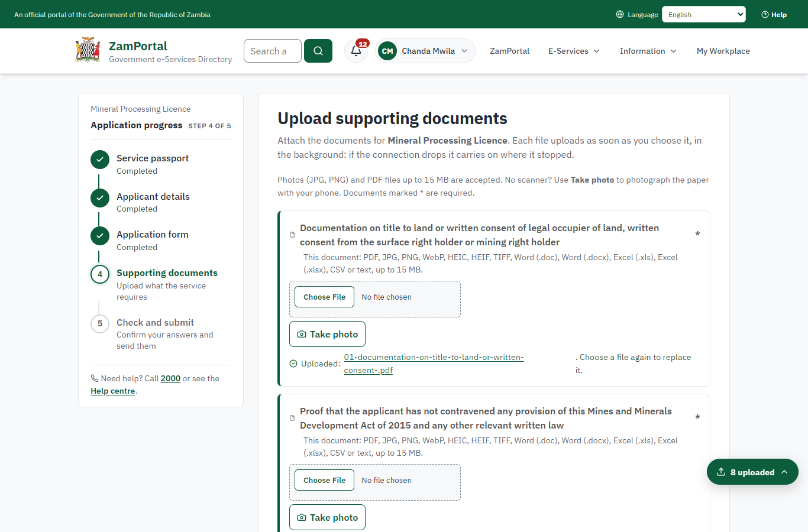This screenshot has width=808, height=532.
Task: Click the uploaded checkmark icon near consent file
Action: (x=293, y=364)
